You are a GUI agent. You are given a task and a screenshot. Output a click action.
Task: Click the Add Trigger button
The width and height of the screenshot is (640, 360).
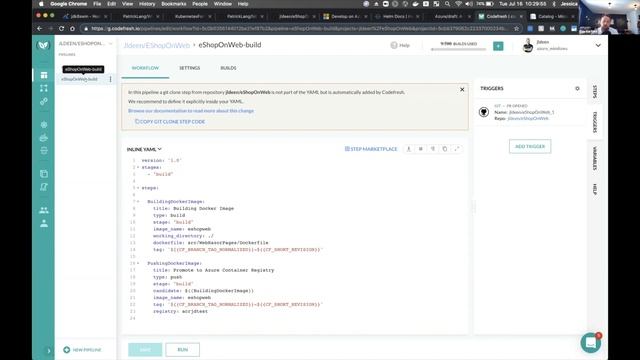pos(530,147)
